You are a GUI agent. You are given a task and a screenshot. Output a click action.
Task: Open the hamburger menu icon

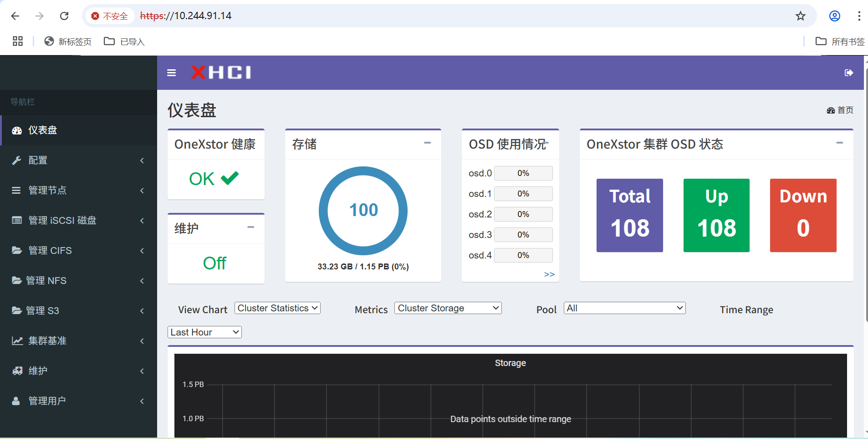click(x=172, y=72)
